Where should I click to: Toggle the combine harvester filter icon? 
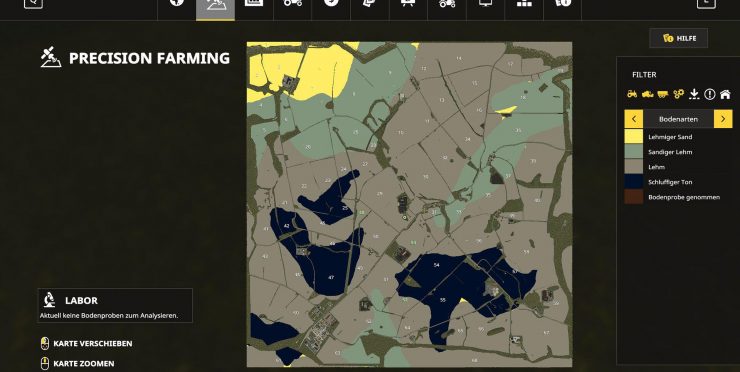(x=648, y=94)
